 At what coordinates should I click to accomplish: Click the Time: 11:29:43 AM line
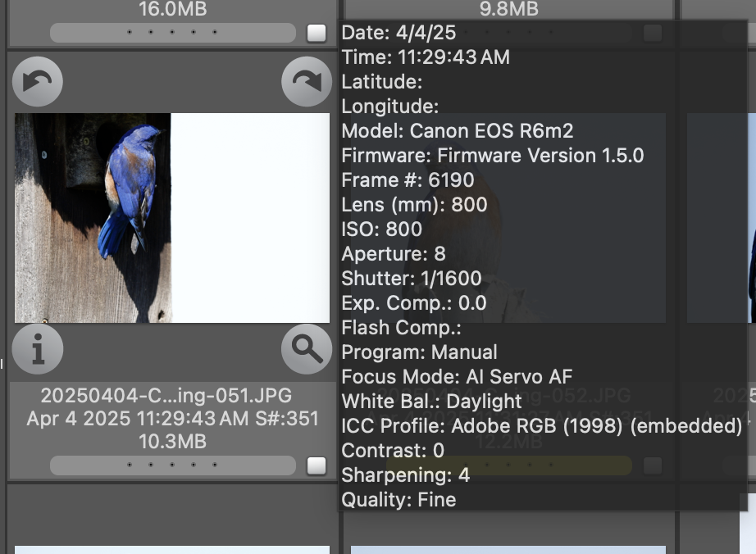(x=426, y=57)
